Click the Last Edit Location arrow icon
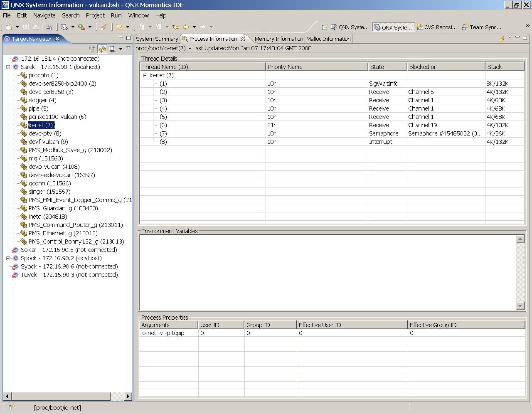Screen dimensions: 532x414 [x=176, y=27]
